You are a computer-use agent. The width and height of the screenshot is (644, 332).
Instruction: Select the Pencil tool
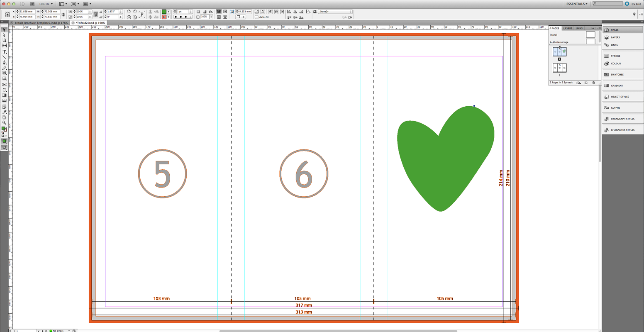pos(5,68)
